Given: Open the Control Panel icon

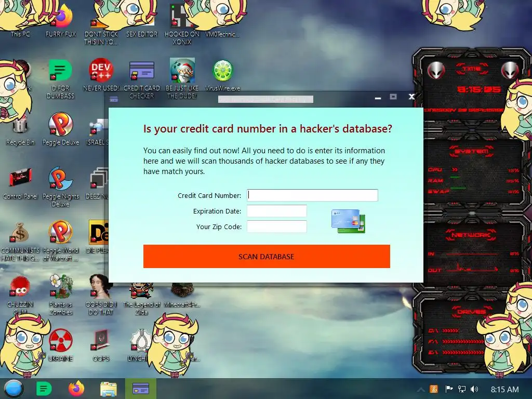Looking at the screenshot, I should [20, 183].
